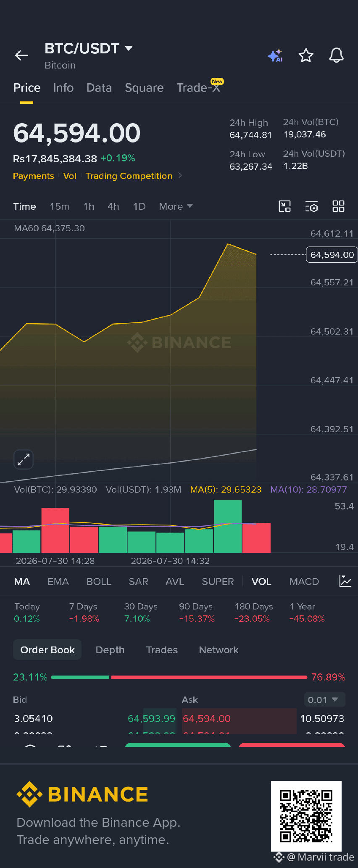Select 4h chart interval
This screenshot has height=868, width=358.
(113, 206)
